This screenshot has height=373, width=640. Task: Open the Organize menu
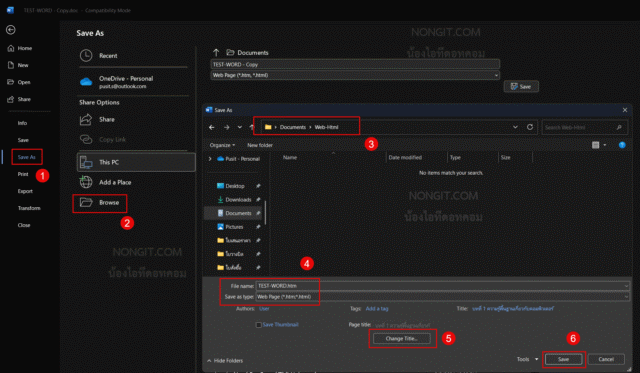coord(222,145)
